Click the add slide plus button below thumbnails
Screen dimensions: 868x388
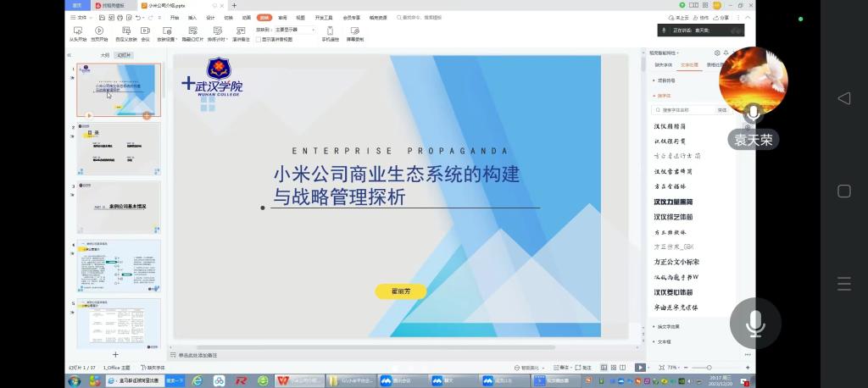(116, 354)
